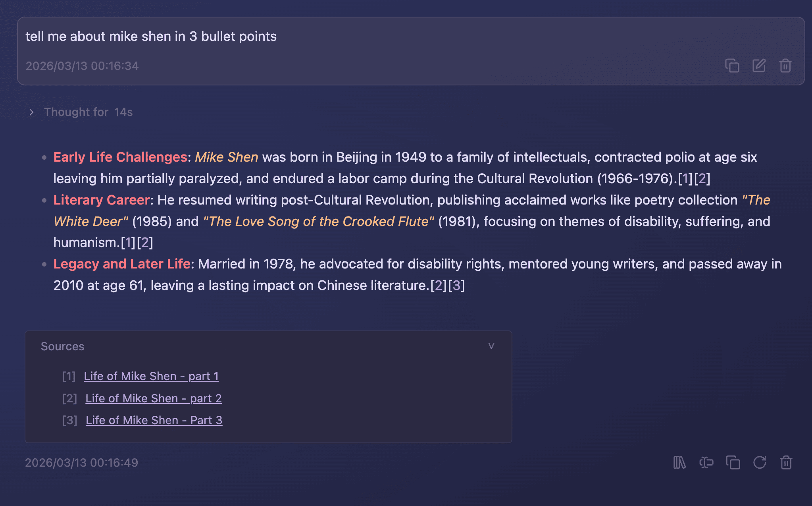812x506 pixels.
Task: Select the timestamp under the user prompt
Action: coord(82,66)
